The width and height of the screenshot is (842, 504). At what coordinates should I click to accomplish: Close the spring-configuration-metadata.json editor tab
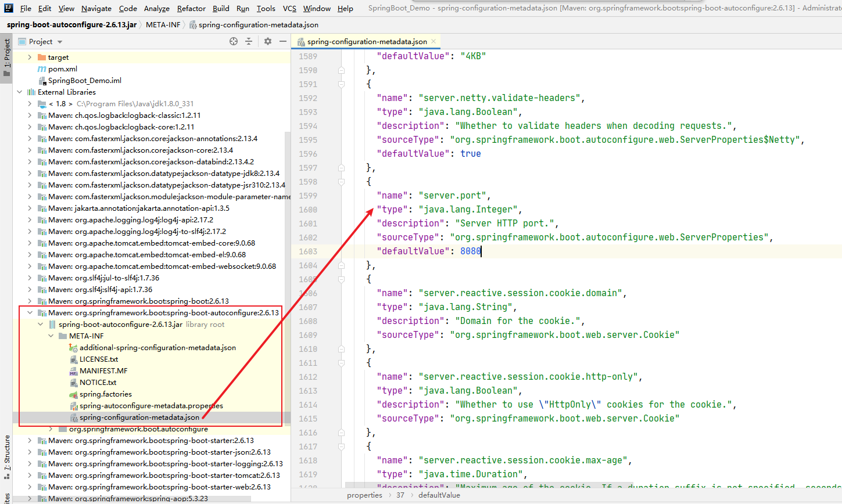point(433,41)
